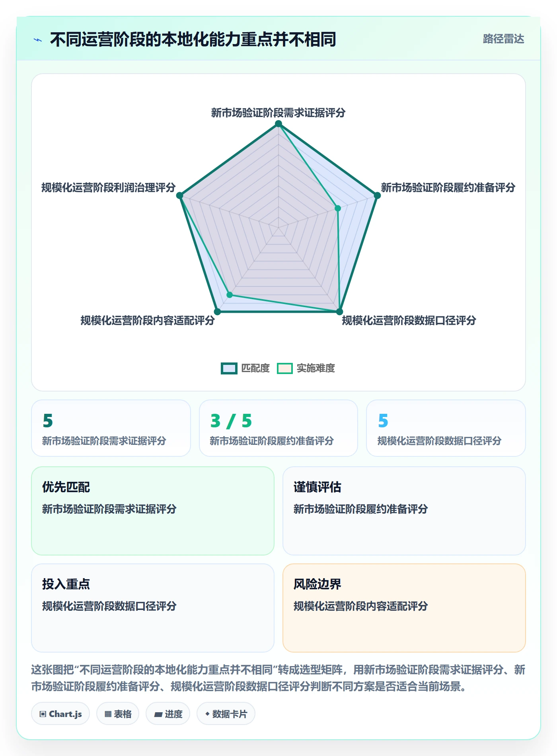The width and height of the screenshot is (557, 756).
Task: Select the blue 5 数据口径评分 stat card
Action: click(446, 428)
